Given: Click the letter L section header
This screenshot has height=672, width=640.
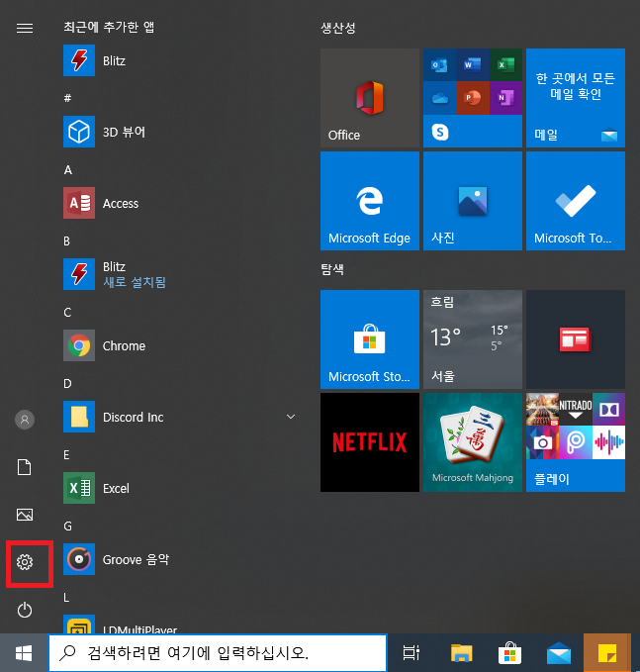Looking at the screenshot, I should click(x=66, y=598).
